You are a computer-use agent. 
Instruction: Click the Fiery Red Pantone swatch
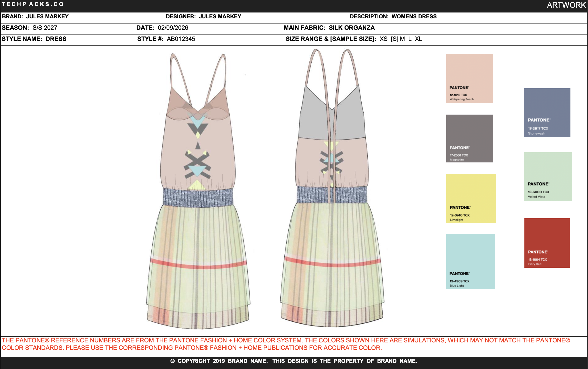point(547,243)
